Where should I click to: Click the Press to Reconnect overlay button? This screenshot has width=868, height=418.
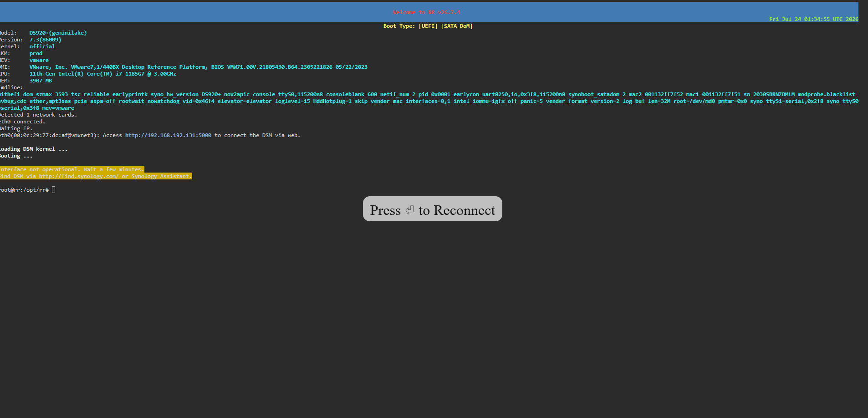pos(432,209)
